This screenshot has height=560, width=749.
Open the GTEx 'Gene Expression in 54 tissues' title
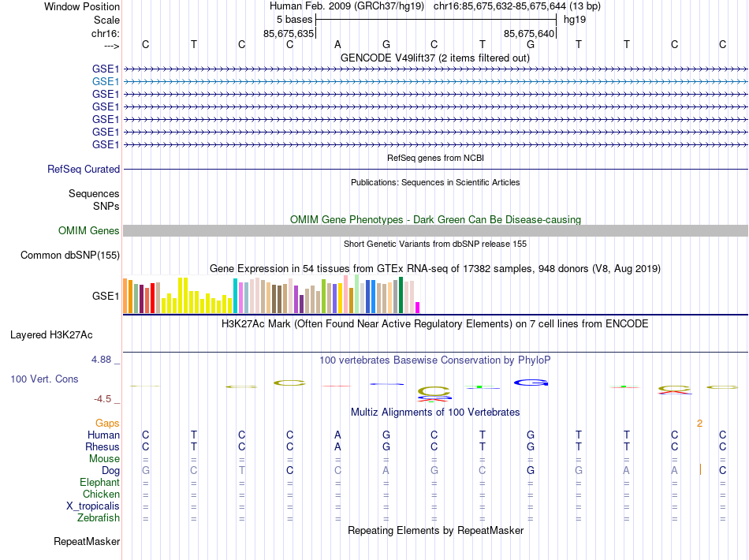click(x=435, y=268)
